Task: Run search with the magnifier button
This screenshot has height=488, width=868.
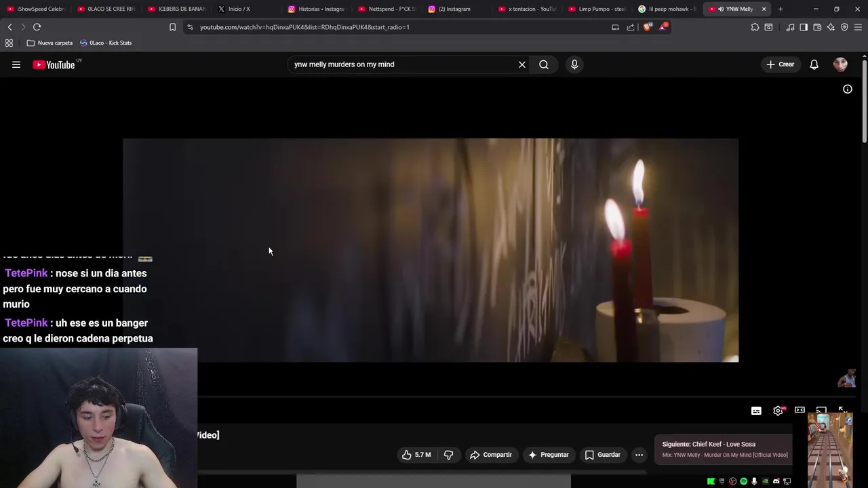Action: [544, 64]
